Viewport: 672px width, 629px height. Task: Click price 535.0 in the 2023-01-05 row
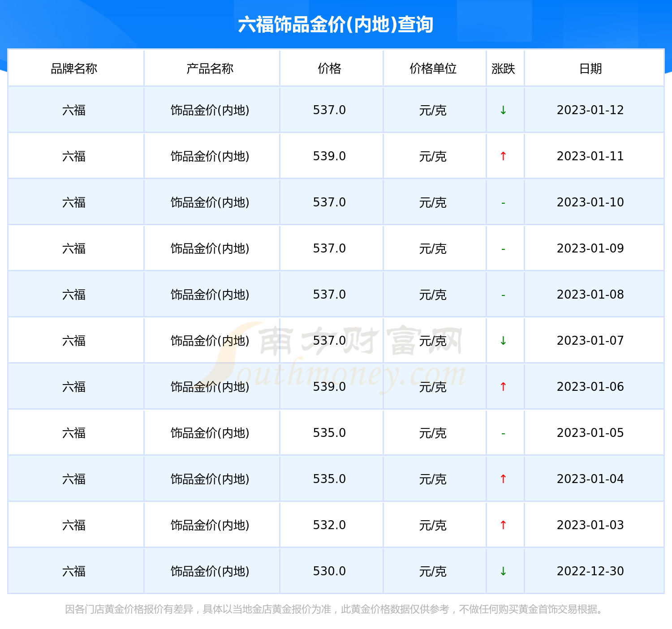click(329, 433)
